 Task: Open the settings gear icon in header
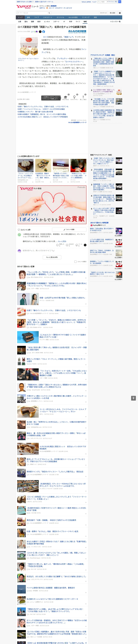(x=120, y=13)
